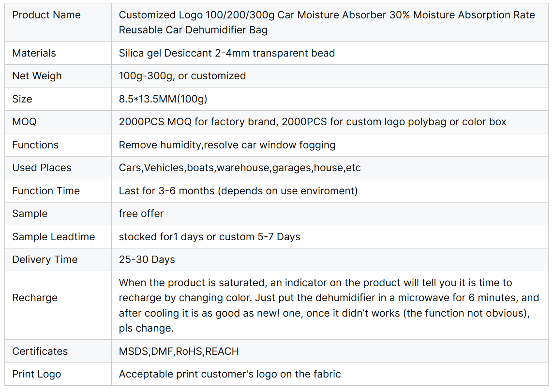Click the MSDS,DMF,RoHS,REACH certificates value
The image size is (553, 392).
click(x=179, y=351)
